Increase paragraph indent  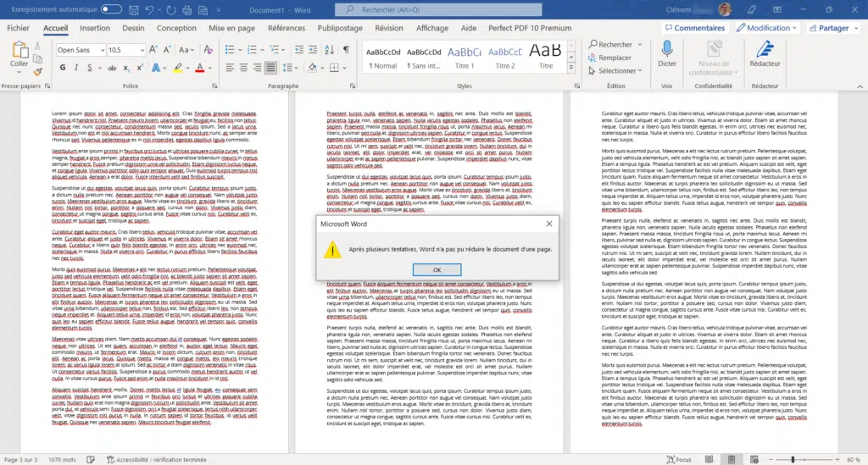[313, 50]
